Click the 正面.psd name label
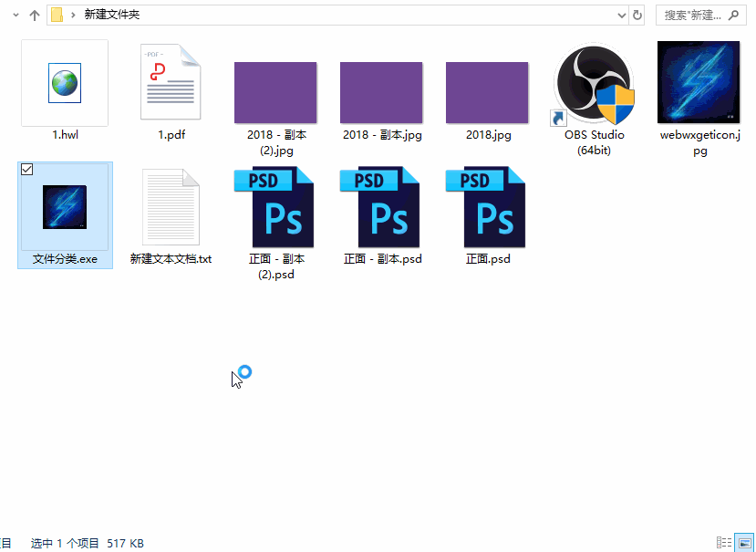756x552 pixels. tap(488, 259)
